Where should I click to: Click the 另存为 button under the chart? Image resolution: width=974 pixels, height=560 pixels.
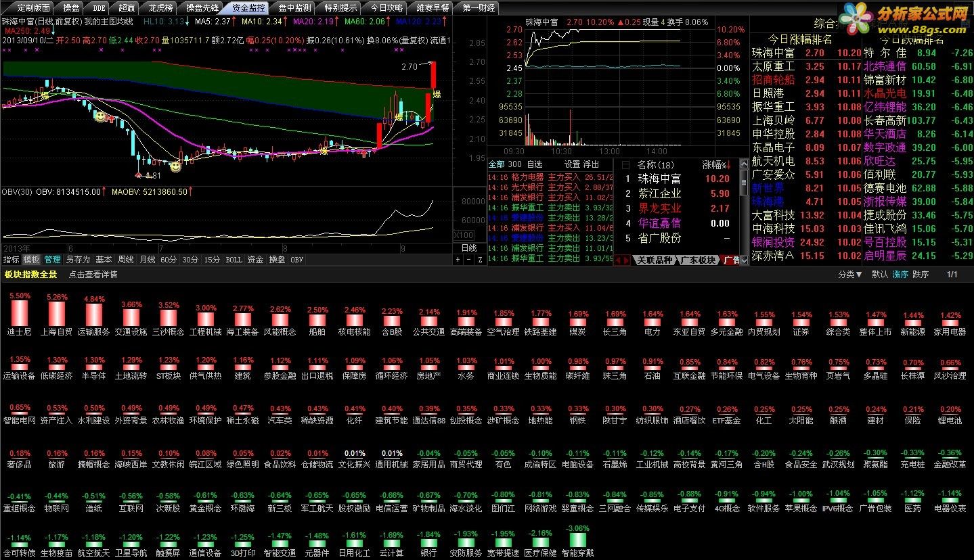point(78,260)
